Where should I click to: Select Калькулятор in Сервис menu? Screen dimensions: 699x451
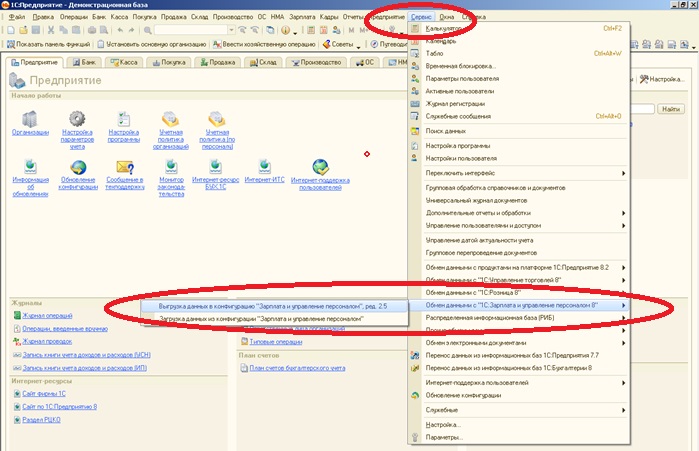point(519,28)
